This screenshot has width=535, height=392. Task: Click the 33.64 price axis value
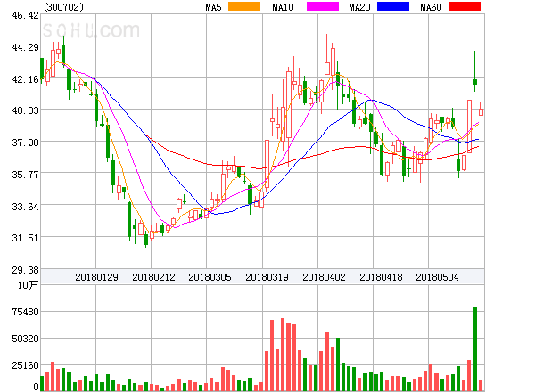point(25,207)
